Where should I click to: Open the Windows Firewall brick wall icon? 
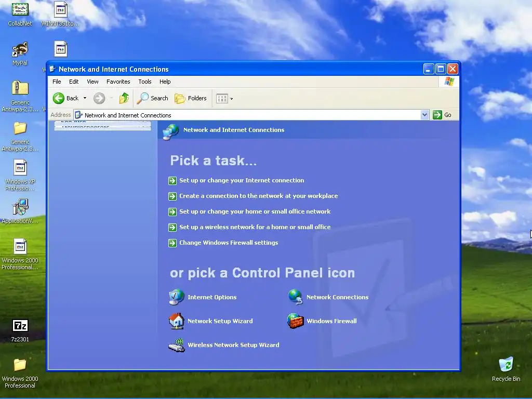point(295,321)
